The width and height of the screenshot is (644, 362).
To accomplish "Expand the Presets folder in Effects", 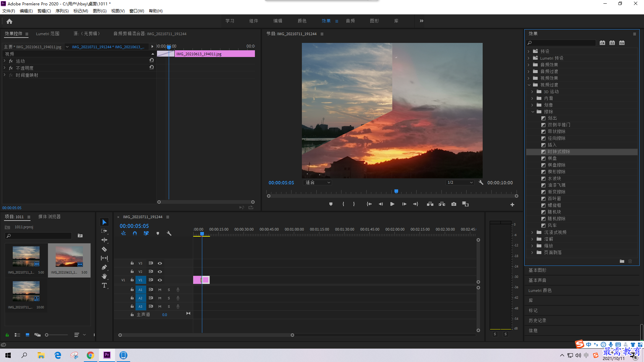I will tap(529, 51).
